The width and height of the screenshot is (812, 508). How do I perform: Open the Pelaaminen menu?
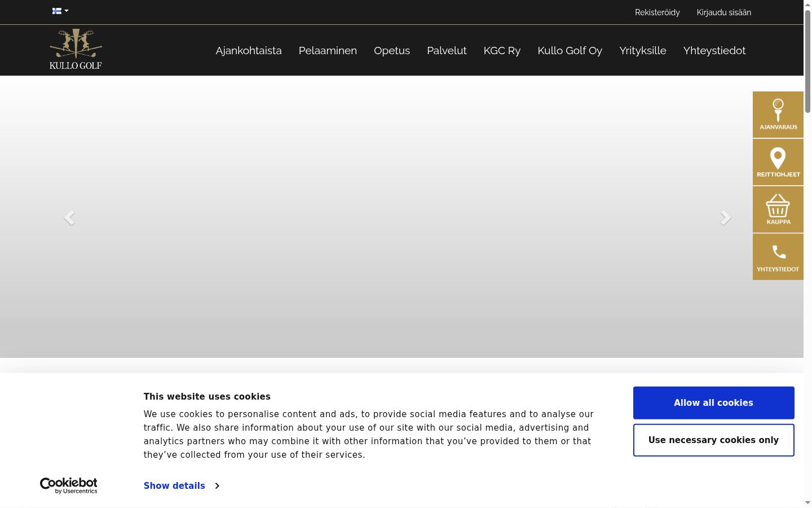328,50
